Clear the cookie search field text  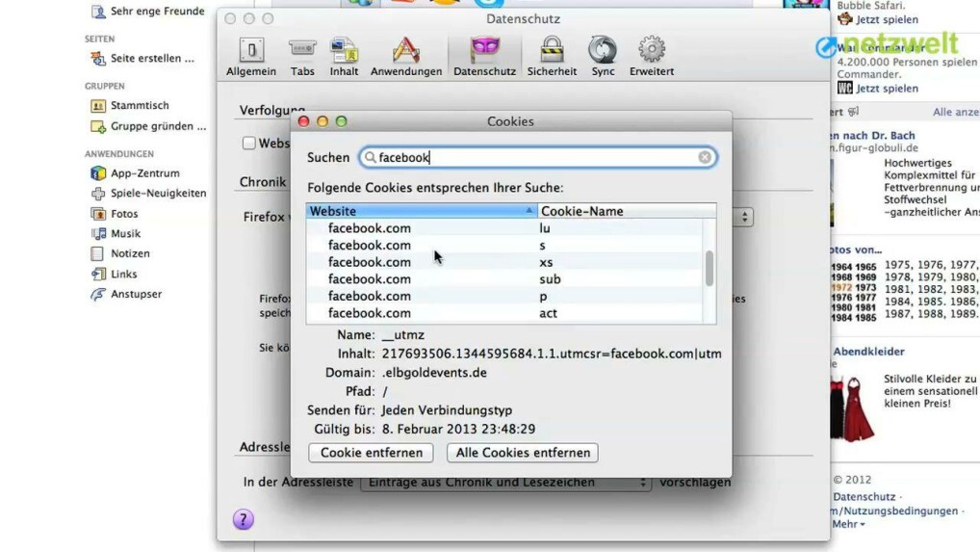pyautogui.click(x=705, y=157)
